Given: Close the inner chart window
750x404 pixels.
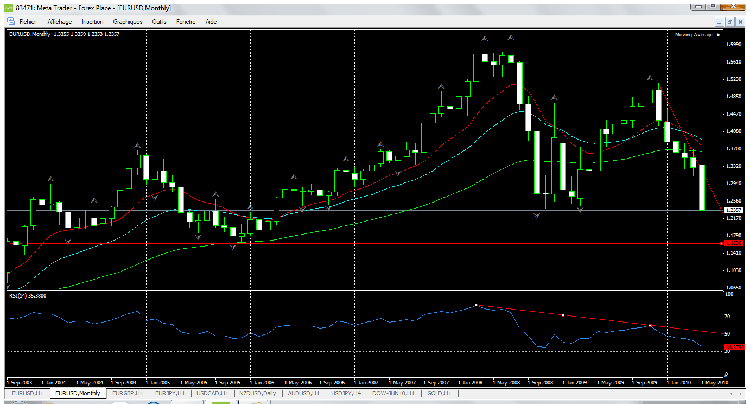Looking at the screenshot, I should click(740, 20).
